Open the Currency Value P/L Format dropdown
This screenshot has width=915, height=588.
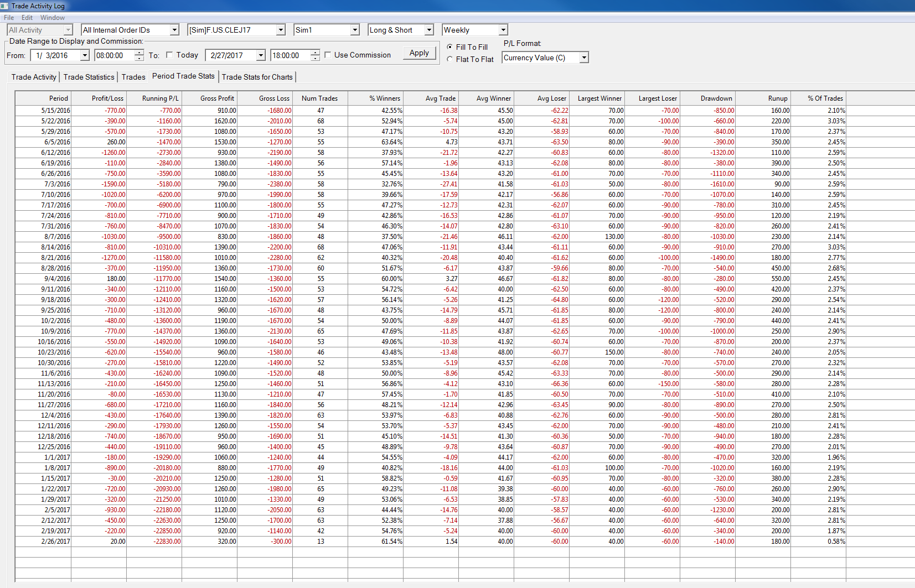pos(583,58)
